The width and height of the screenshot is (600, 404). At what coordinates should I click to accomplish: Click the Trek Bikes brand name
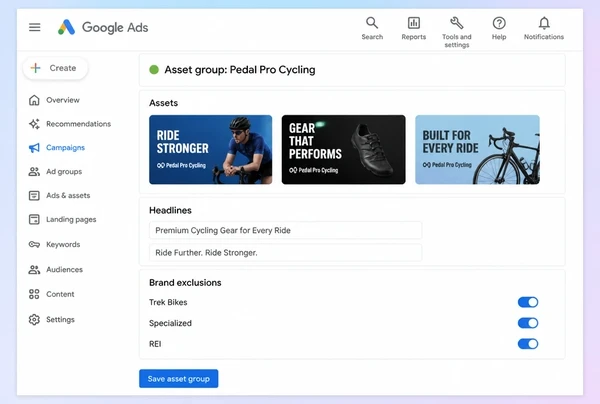coord(168,302)
